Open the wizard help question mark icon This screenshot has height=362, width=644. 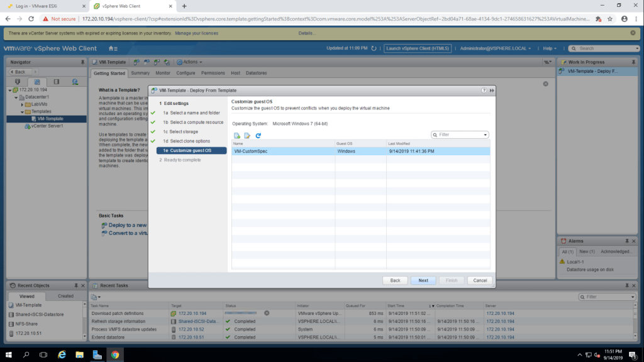[484, 90]
